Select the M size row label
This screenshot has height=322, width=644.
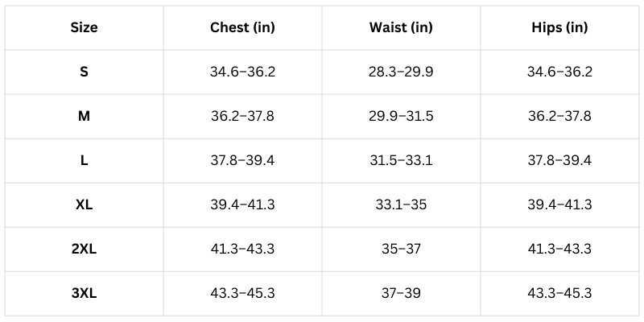[84, 117]
